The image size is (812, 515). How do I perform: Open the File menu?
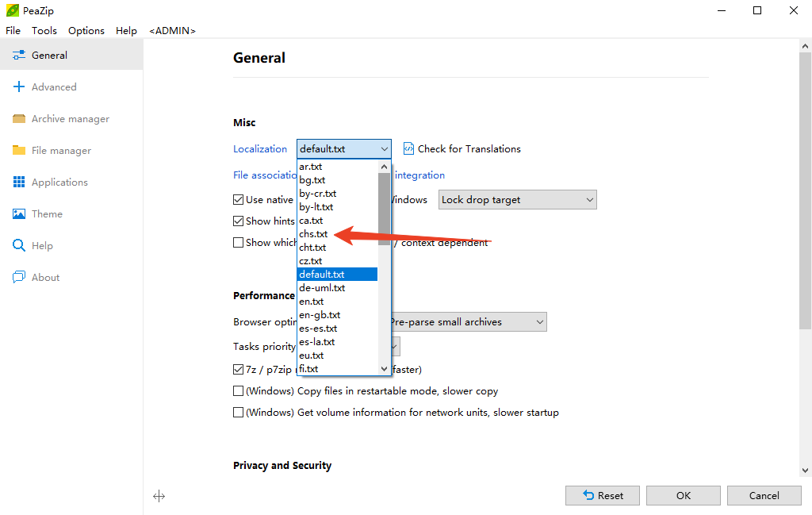pos(13,31)
